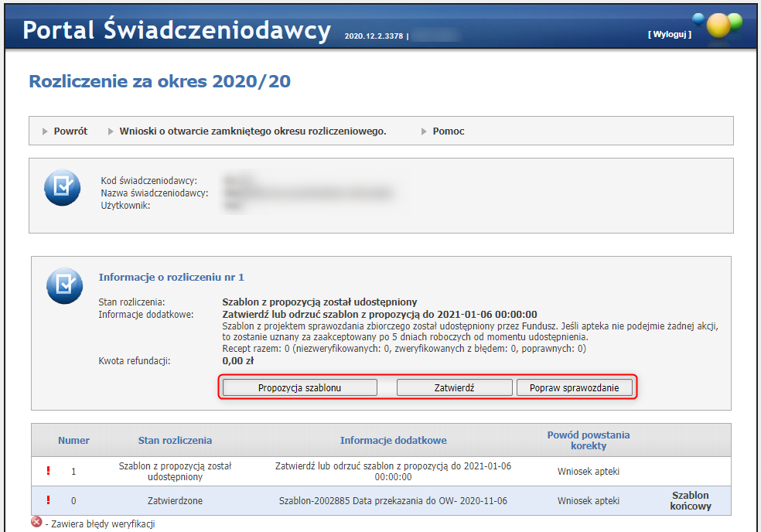The image size is (761, 532).
Task: Click the Propozycja szablonu button
Action: [x=299, y=387]
